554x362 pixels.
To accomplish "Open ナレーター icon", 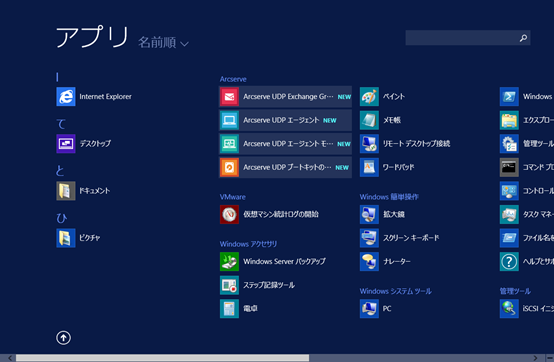I will (x=369, y=261).
